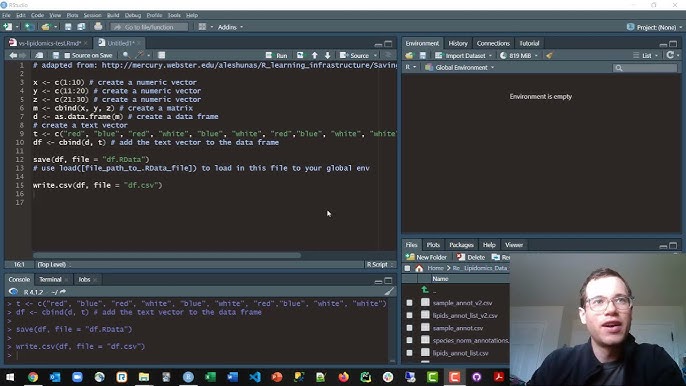Go to the previous section with the up arrow
Screen dimensions: 686x386
pyautogui.click(x=315, y=56)
